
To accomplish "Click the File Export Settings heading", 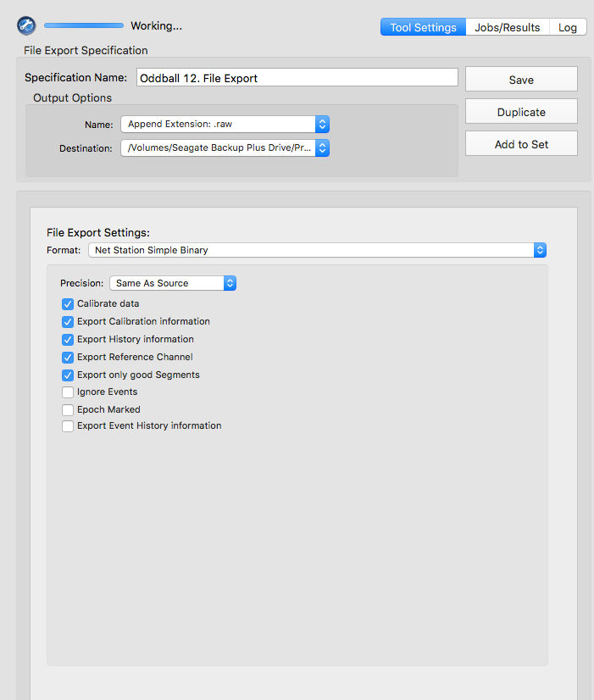I will click(x=98, y=232).
